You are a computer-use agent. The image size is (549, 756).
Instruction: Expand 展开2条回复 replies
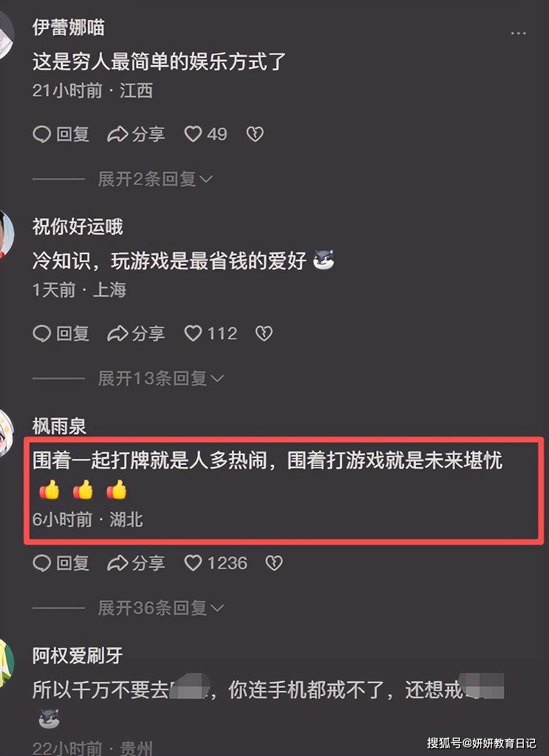pyautogui.click(x=155, y=179)
